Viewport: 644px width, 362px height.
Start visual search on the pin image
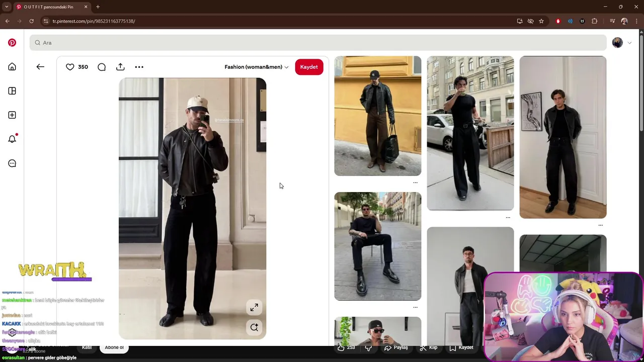pos(254,327)
